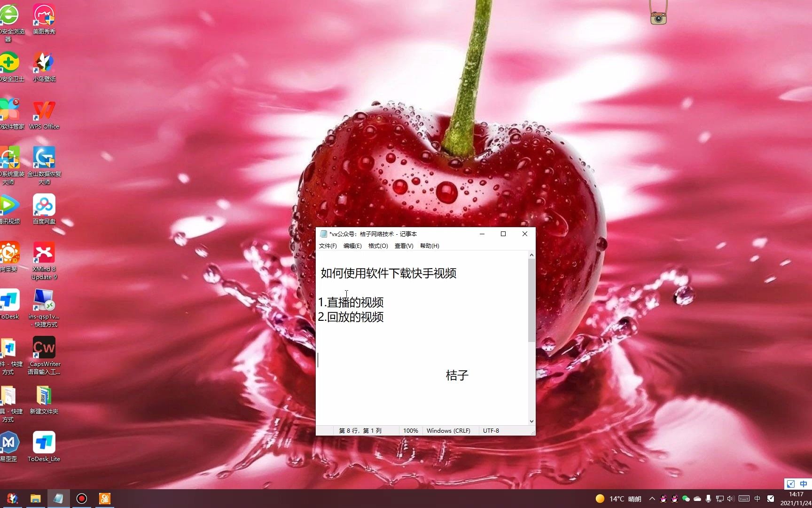Open the ToDesk_Lite desktop shortcut
This screenshot has height=508, width=812.
pos(44,445)
